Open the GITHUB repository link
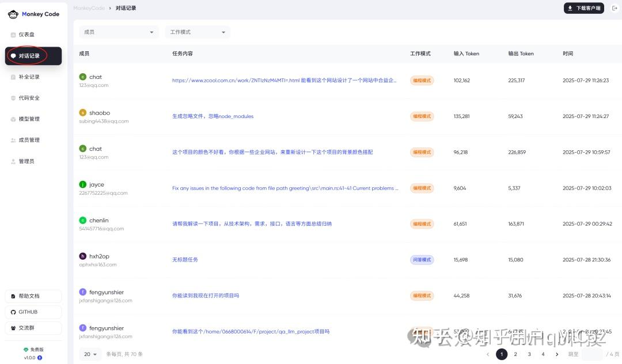The width and height of the screenshot is (622, 364). coord(33,312)
